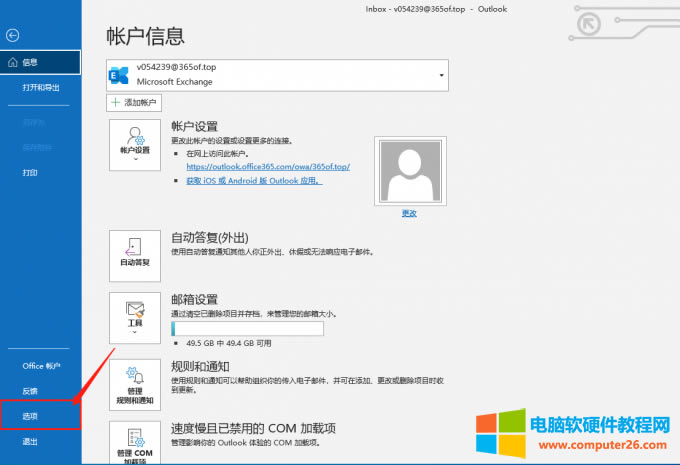Open 管理规则和通知 icon button

pyautogui.click(x=134, y=385)
